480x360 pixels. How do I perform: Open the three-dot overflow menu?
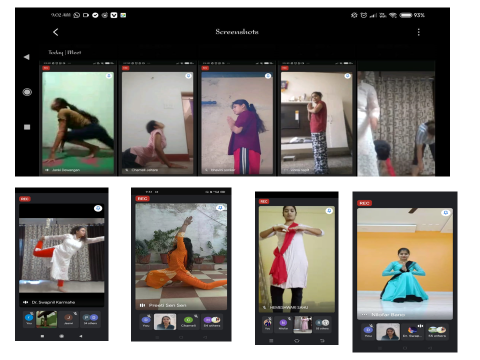coord(419,32)
